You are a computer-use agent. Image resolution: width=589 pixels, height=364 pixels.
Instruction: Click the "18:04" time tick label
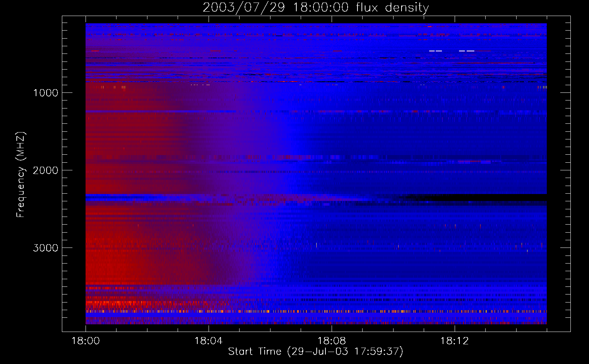tap(208, 341)
